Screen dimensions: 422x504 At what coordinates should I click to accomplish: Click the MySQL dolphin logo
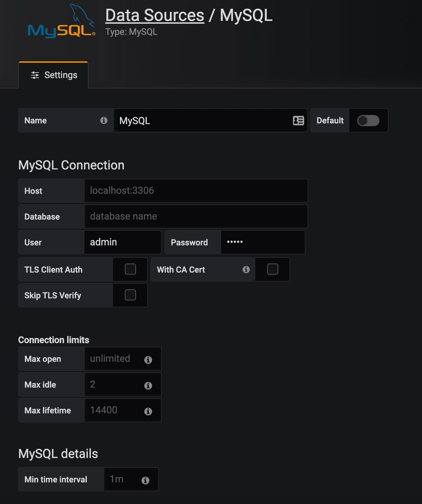pyautogui.click(x=61, y=21)
